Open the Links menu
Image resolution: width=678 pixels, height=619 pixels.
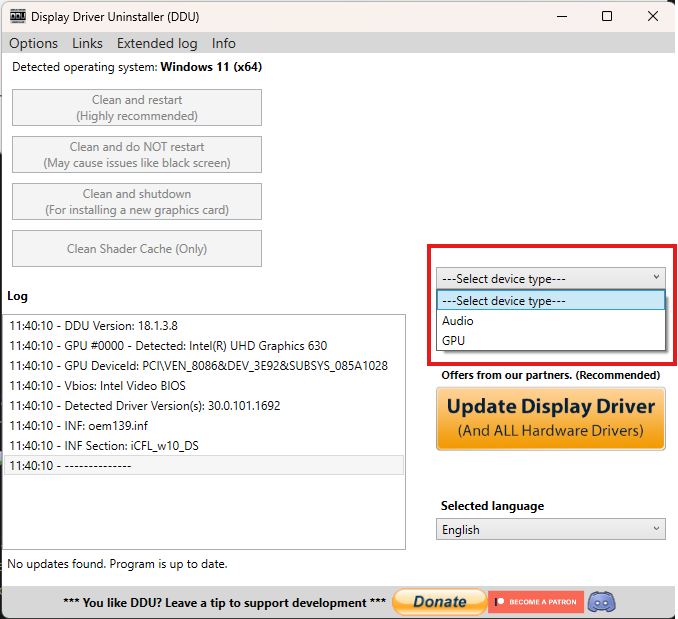pyautogui.click(x=87, y=43)
